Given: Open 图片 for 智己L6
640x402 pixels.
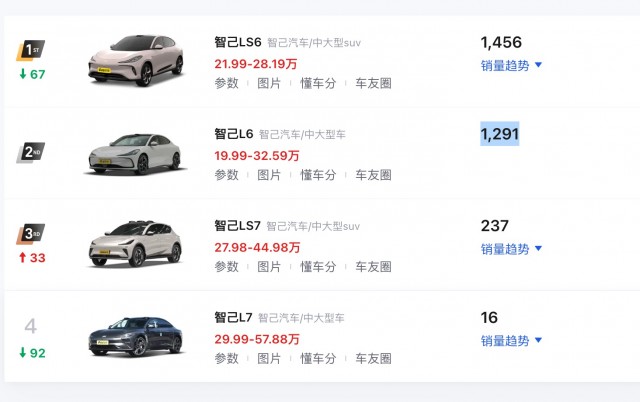Looking at the screenshot, I should coord(269,175).
